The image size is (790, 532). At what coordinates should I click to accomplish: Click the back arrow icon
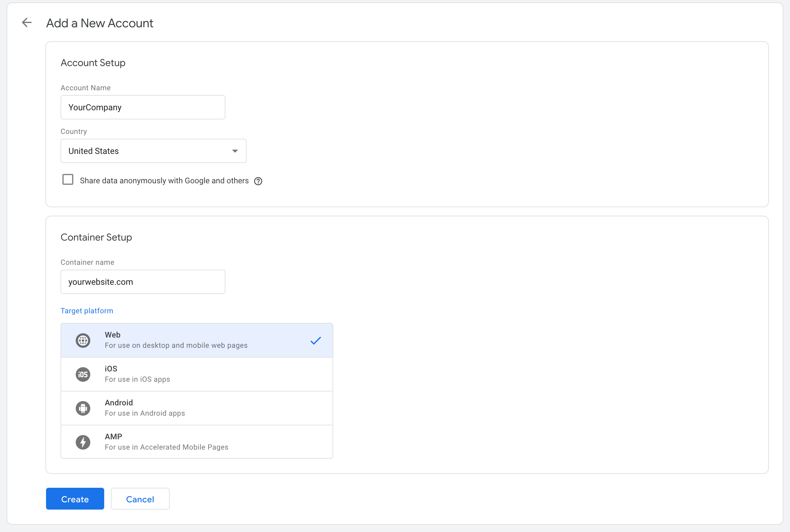(27, 23)
